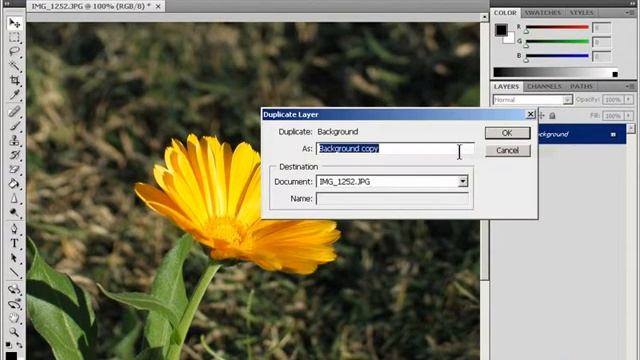Click the R value input box

point(601,28)
